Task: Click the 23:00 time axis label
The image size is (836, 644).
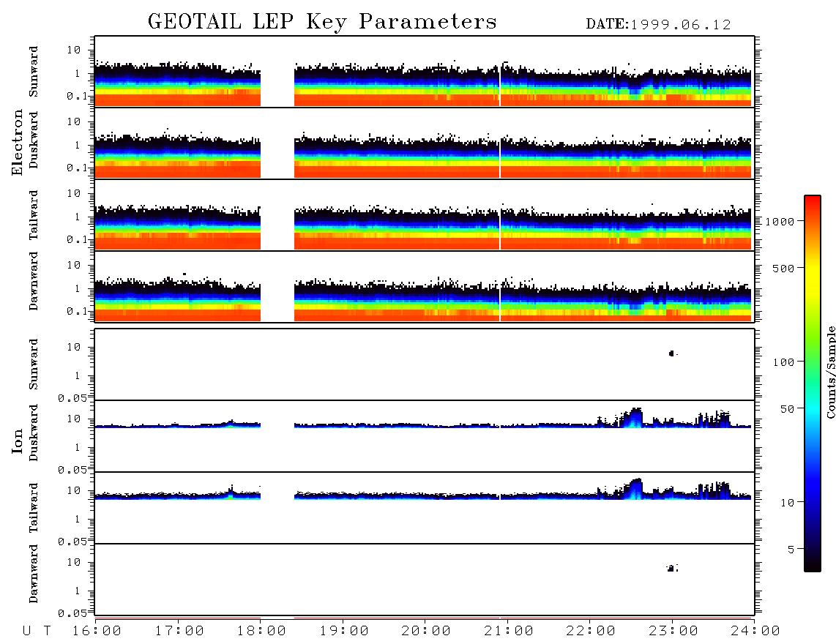Action: [x=673, y=631]
